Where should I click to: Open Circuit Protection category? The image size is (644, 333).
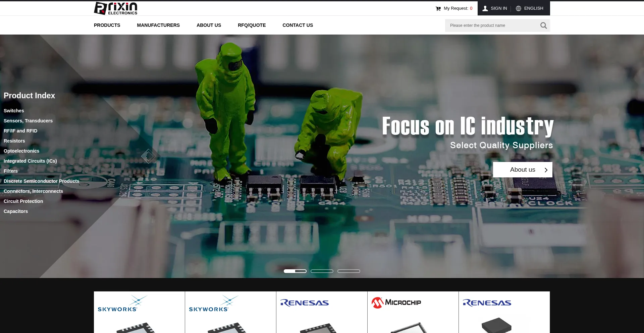click(x=23, y=201)
